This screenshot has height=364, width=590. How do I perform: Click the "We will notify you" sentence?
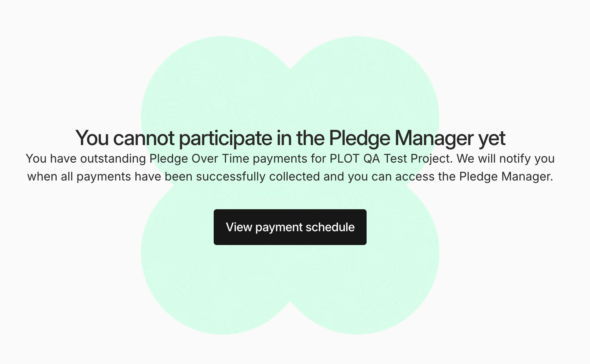coord(505,159)
